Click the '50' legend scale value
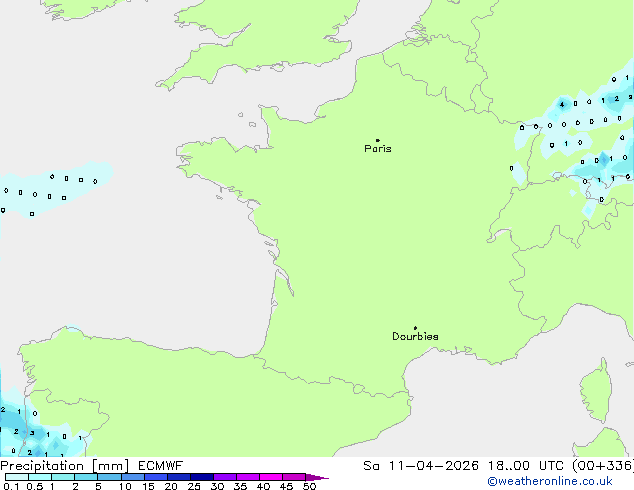The image size is (634, 490). 309,486
